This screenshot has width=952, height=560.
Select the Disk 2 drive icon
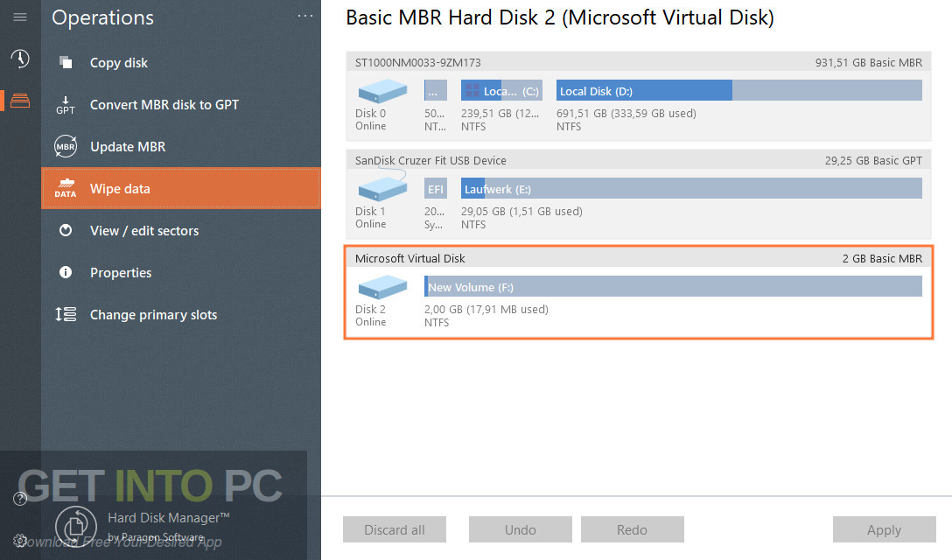382,287
